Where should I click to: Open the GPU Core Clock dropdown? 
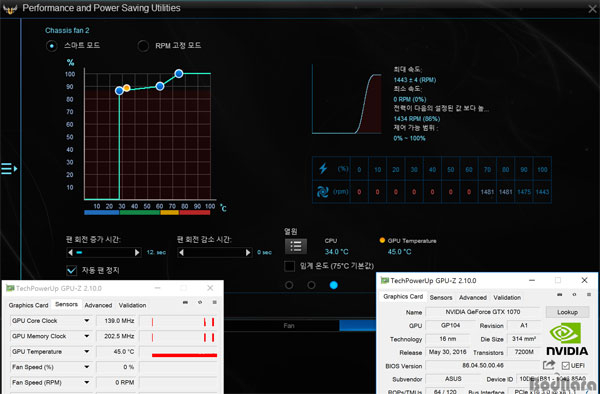point(87,321)
